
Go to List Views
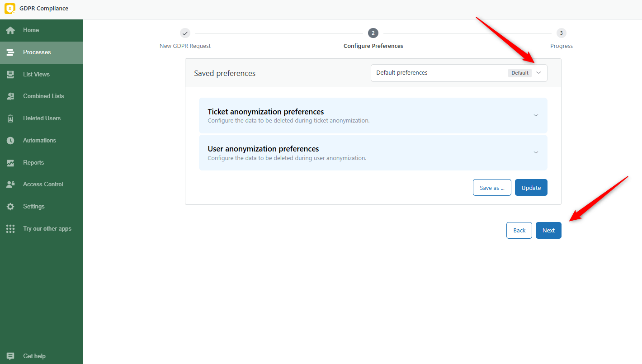41,75
